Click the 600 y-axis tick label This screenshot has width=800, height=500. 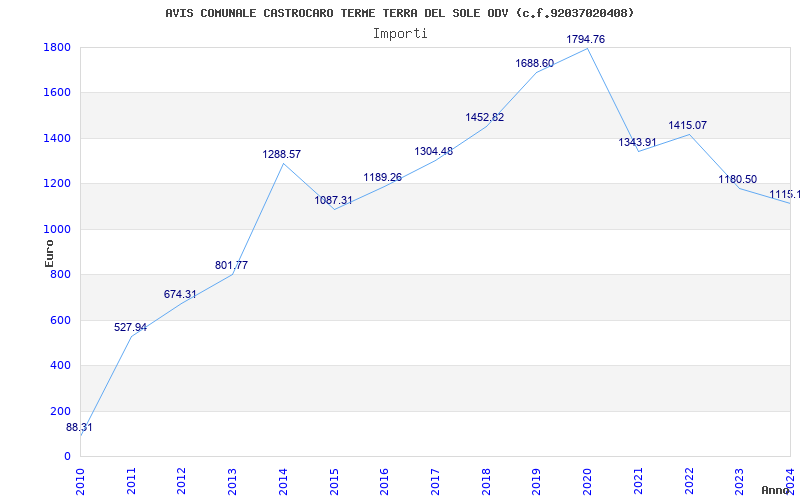(60, 320)
